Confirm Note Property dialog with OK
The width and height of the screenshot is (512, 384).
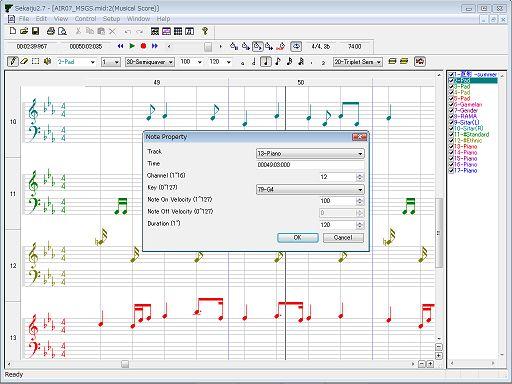(298, 237)
